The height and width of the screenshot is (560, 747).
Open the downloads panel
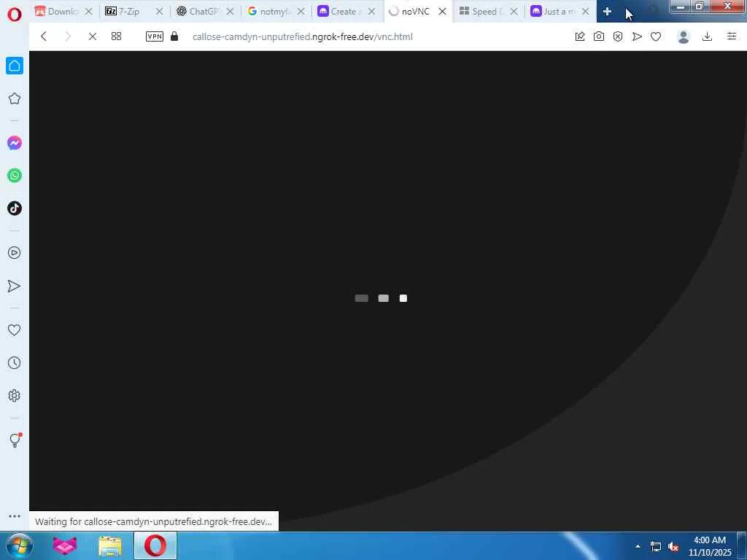pyautogui.click(x=708, y=36)
